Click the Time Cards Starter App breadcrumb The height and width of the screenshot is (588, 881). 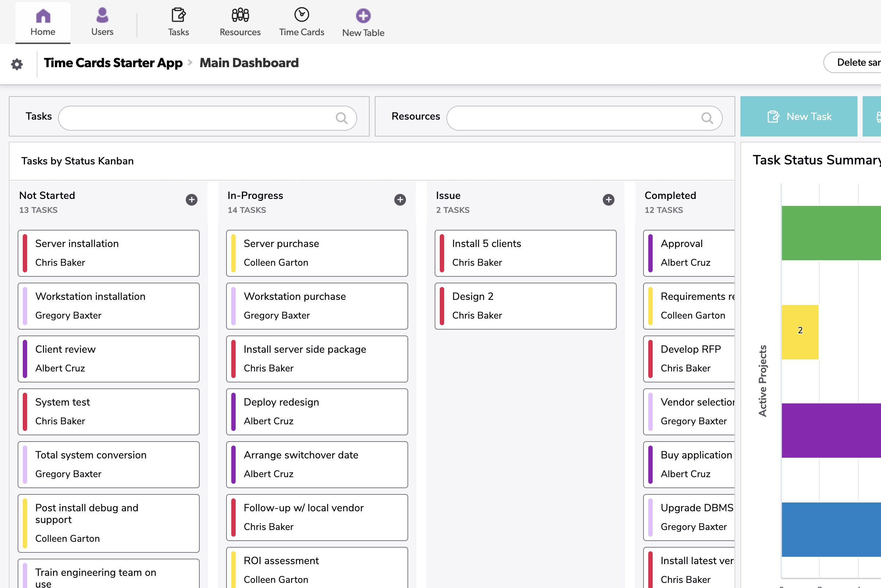coord(113,63)
